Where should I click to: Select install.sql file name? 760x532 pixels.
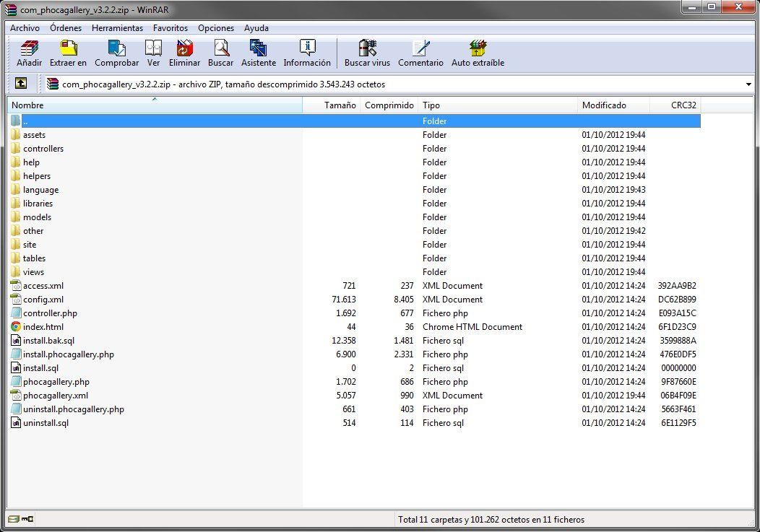(40, 367)
